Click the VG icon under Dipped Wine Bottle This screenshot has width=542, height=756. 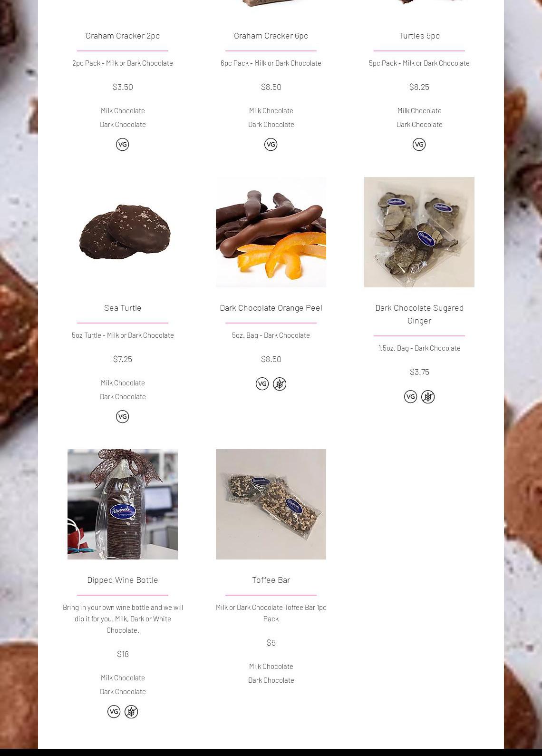[x=114, y=711]
